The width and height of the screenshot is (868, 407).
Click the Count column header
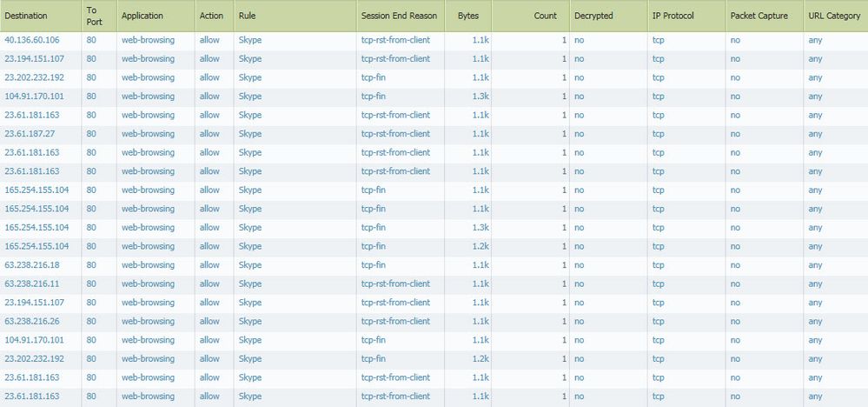(545, 16)
